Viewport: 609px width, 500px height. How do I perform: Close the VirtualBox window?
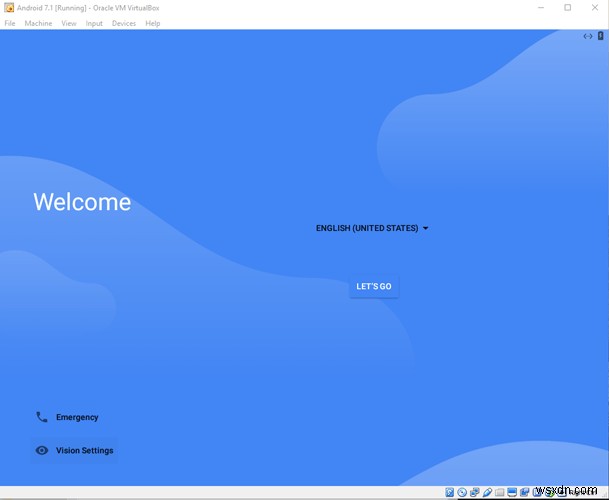595,7
